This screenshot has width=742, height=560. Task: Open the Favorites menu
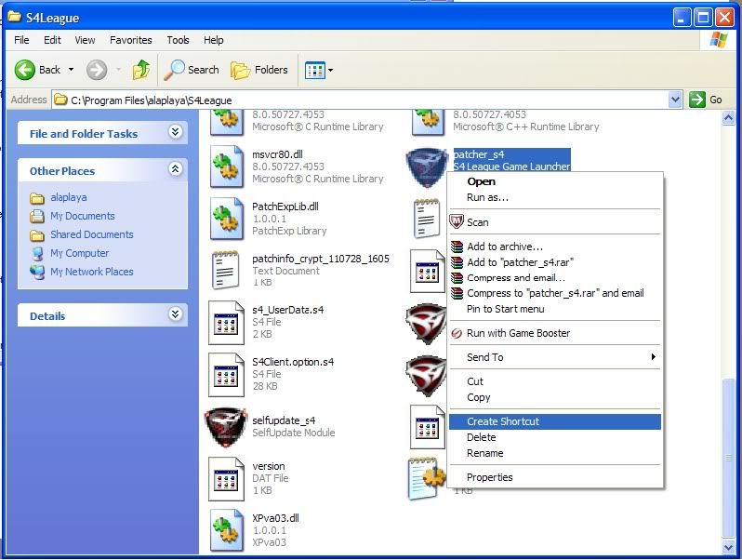(130, 40)
